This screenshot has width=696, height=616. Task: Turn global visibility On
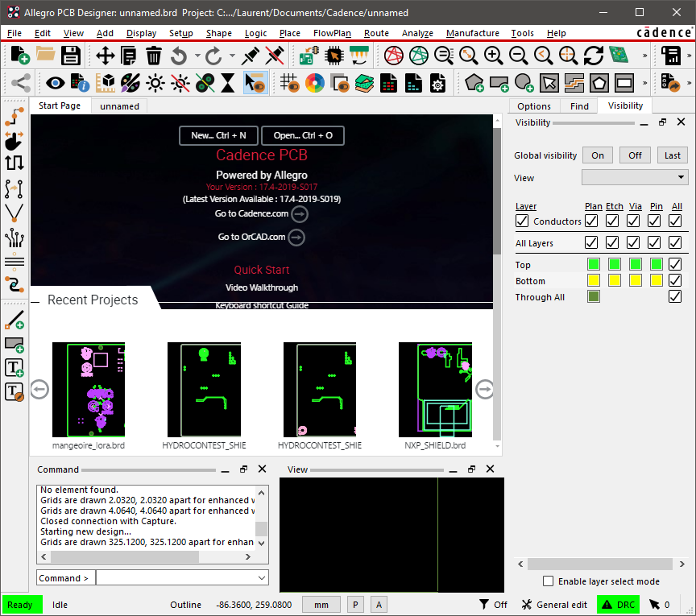pyautogui.click(x=598, y=155)
